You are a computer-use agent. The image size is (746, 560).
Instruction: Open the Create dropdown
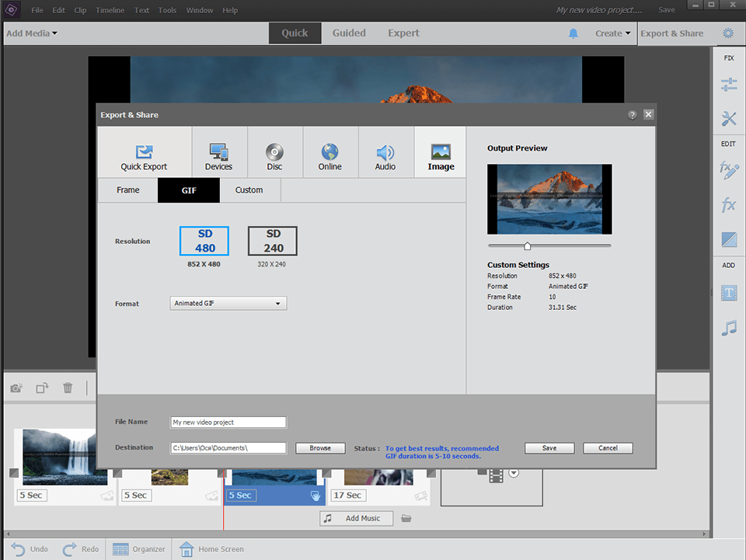point(613,33)
